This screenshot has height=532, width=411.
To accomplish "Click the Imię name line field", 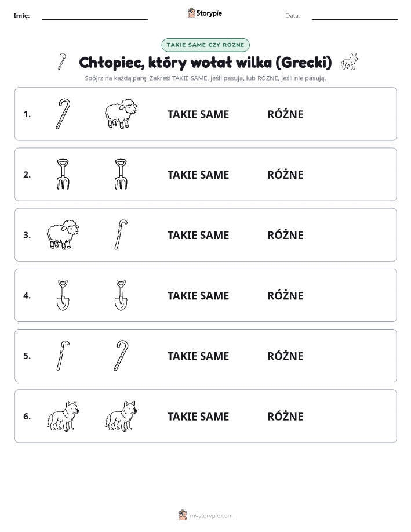I will [94, 16].
